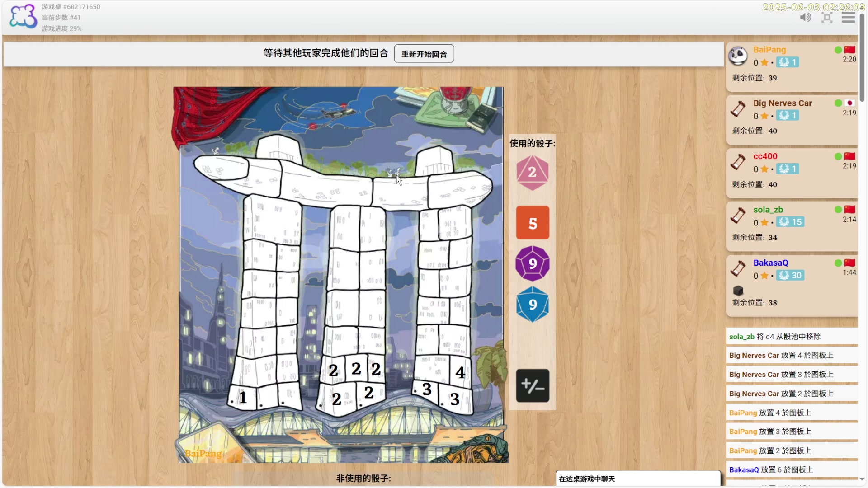The width and height of the screenshot is (868, 488).
Task: Open BaiPang player profile link
Action: click(769, 50)
